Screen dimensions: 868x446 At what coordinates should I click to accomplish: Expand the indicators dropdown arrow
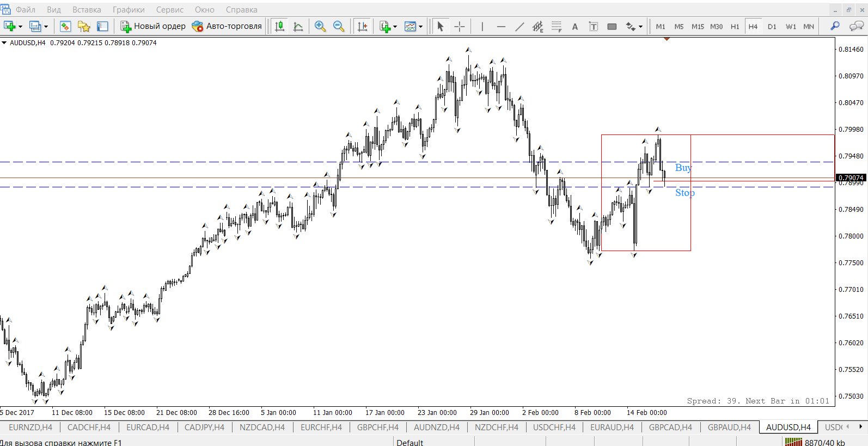click(395, 26)
